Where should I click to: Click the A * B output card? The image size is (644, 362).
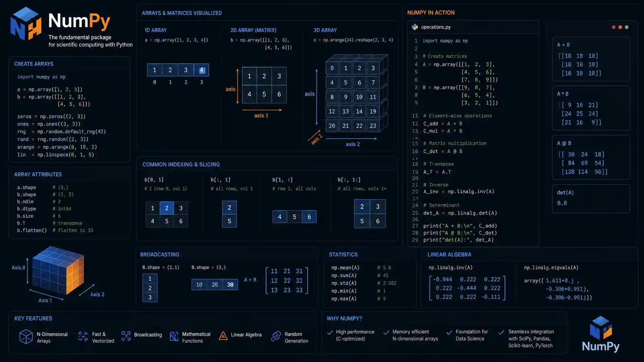591,108
